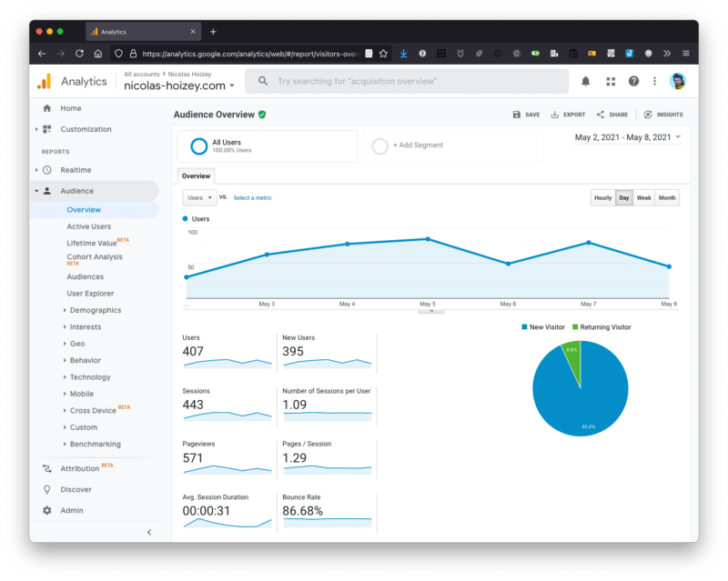The image size is (728, 581).
Task: Open the Google apps grid icon
Action: point(611,81)
